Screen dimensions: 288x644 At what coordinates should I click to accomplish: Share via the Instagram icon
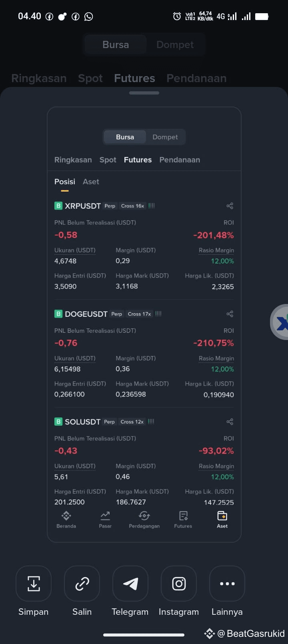click(179, 584)
